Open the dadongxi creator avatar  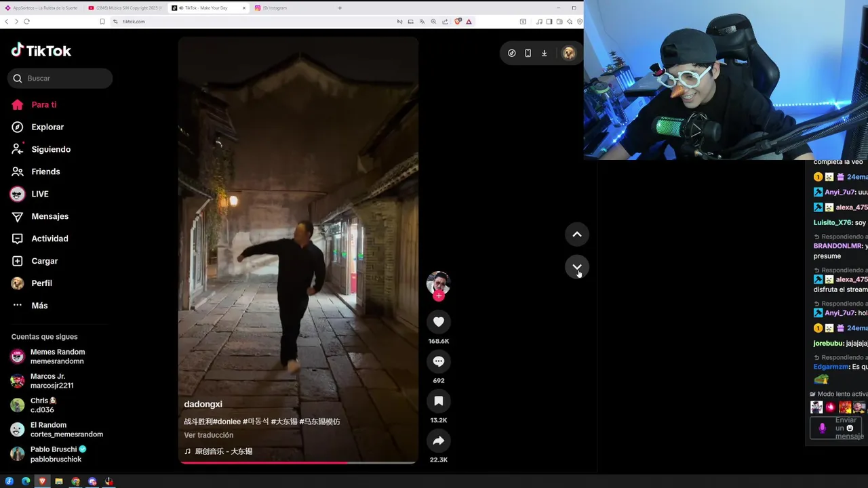(x=439, y=283)
